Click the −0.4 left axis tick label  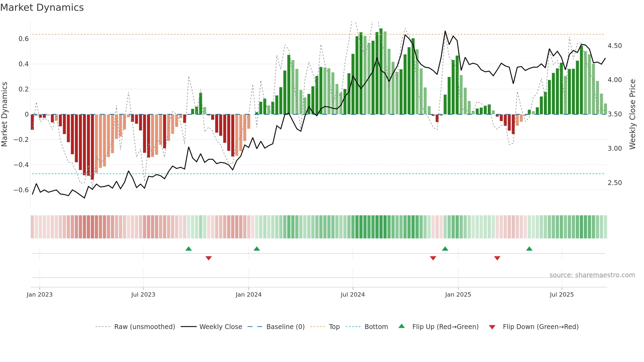tap(21, 165)
